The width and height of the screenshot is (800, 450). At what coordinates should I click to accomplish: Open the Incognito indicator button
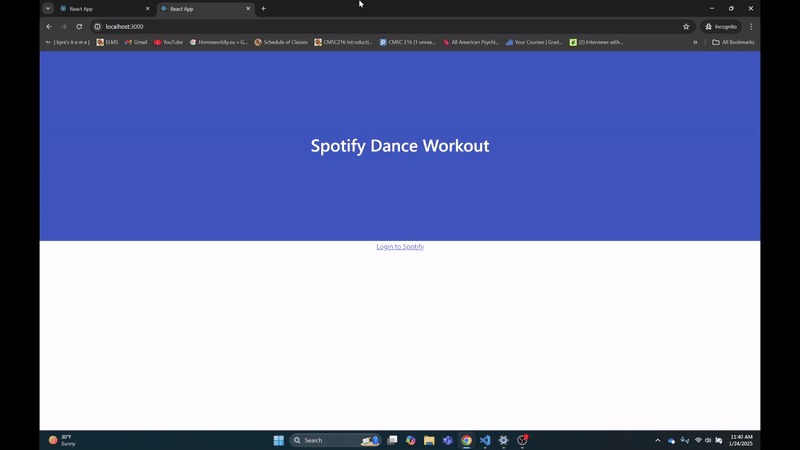(x=721, y=27)
